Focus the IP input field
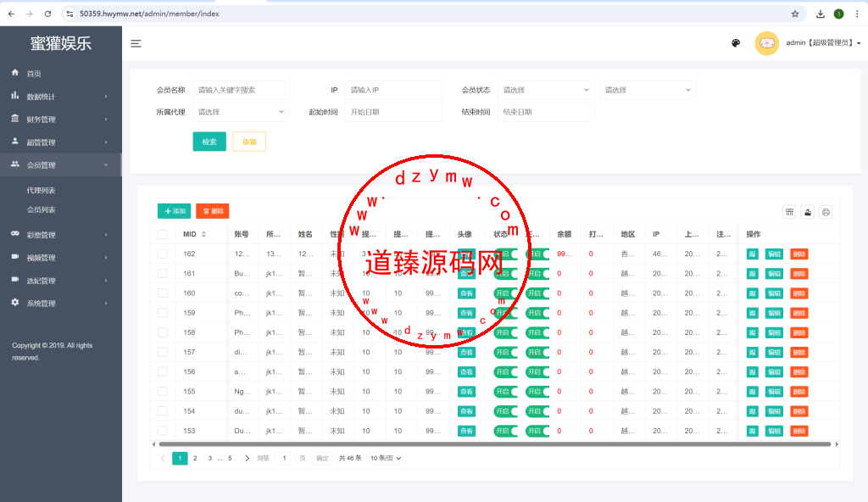The height and width of the screenshot is (502, 868). point(393,90)
